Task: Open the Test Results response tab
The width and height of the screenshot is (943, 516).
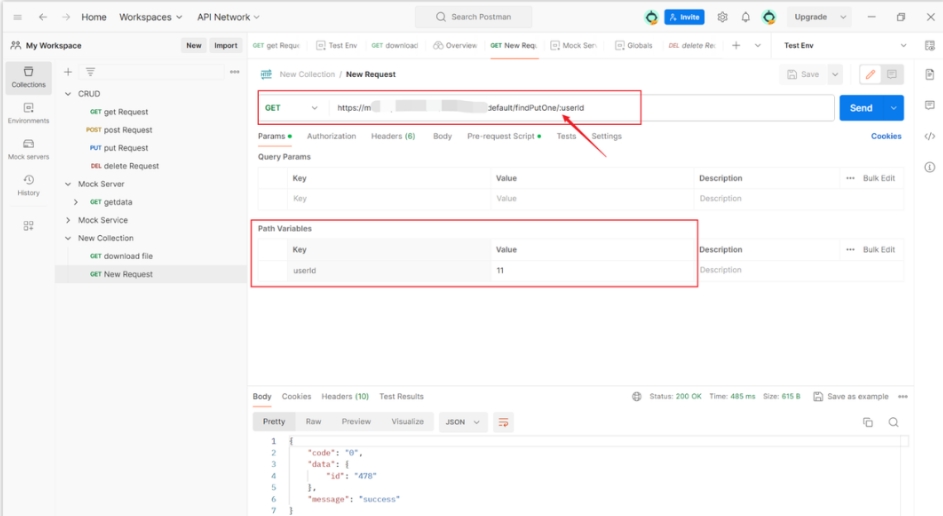Action: [401, 396]
